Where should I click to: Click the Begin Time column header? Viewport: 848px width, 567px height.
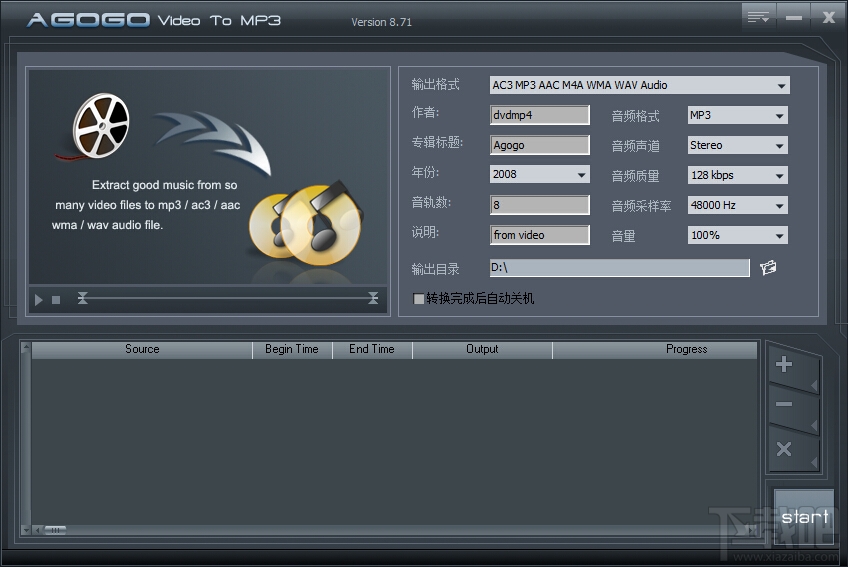[292, 350]
